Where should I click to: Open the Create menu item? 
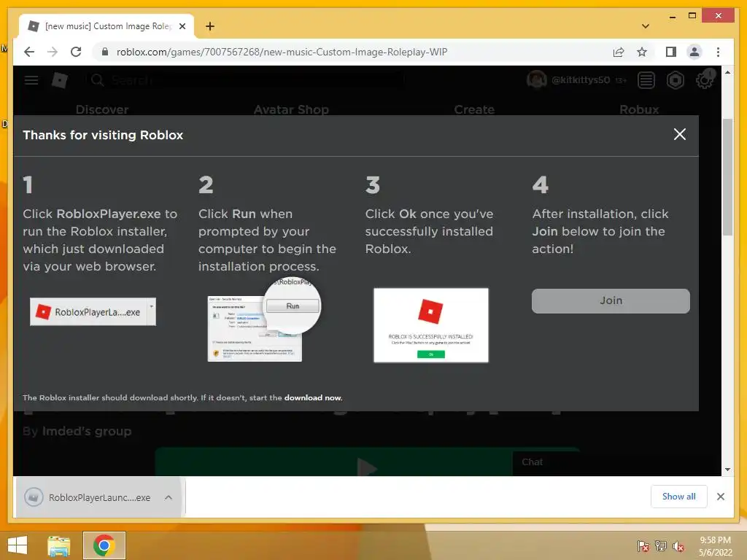click(474, 109)
